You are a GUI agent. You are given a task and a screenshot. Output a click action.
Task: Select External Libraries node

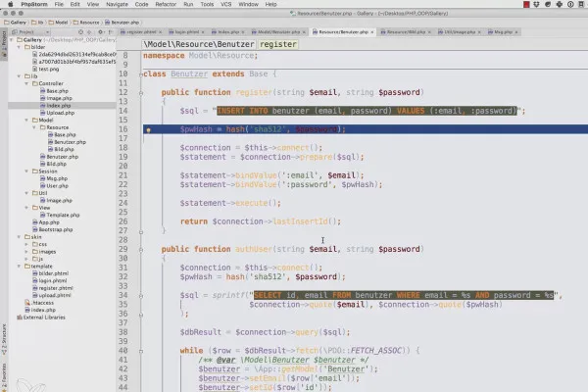(x=40, y=318)
